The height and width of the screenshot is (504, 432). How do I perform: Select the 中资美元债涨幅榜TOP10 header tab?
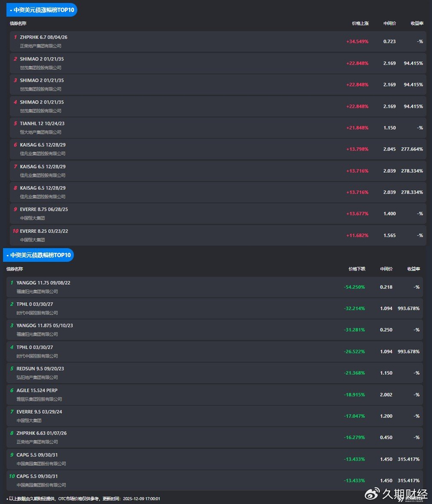42,10
